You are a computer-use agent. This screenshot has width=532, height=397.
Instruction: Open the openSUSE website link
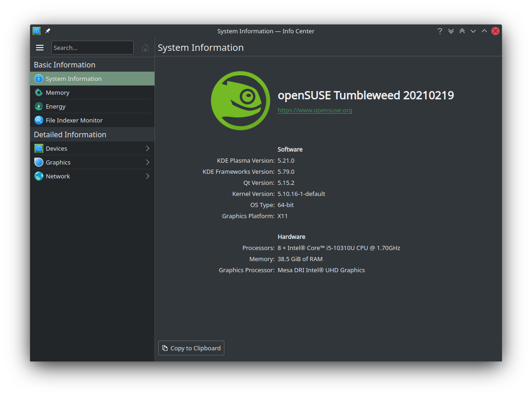(315, 110)
